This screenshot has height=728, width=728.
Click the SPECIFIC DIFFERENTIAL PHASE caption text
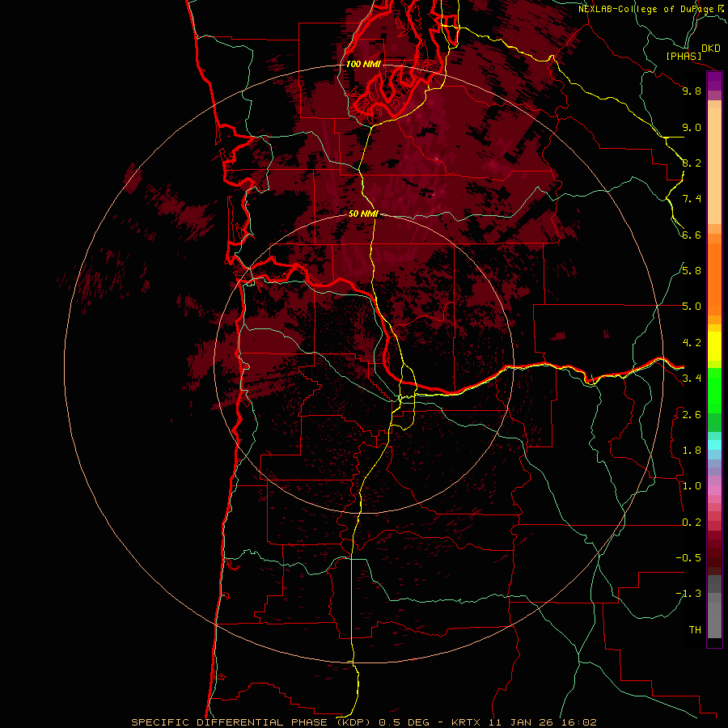click(231, 722)
